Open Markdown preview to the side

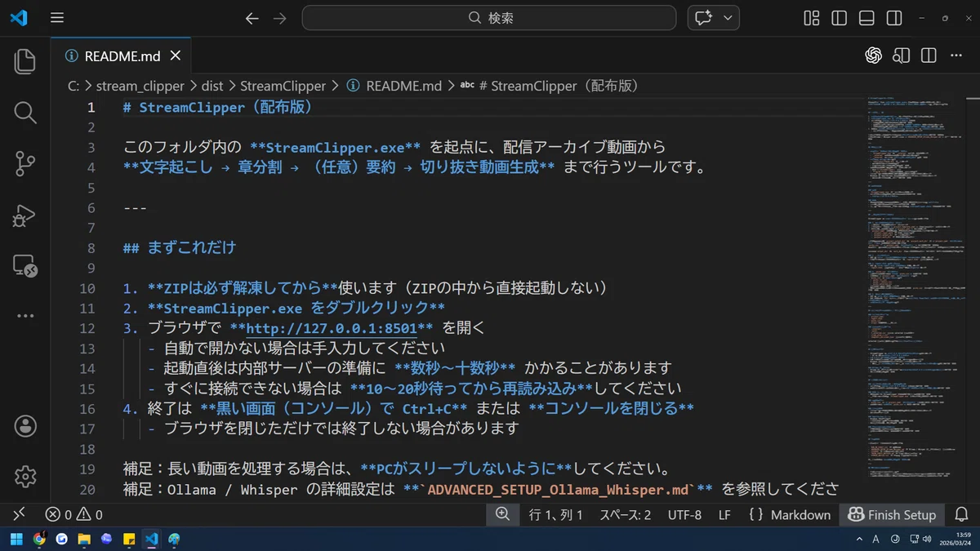[902, 56]
